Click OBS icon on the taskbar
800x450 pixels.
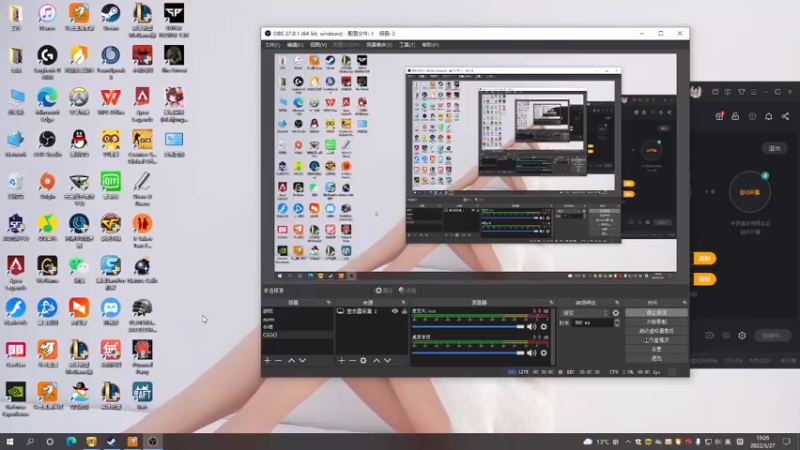153,441
